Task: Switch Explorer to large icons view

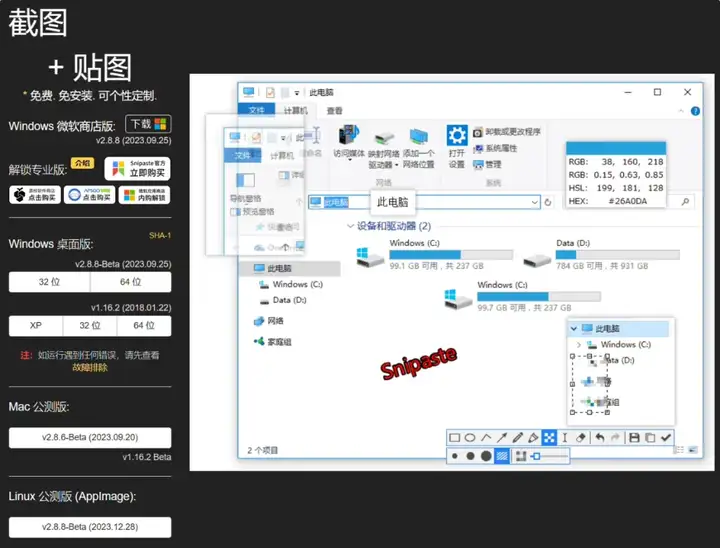Action: (x=693, y=450)
